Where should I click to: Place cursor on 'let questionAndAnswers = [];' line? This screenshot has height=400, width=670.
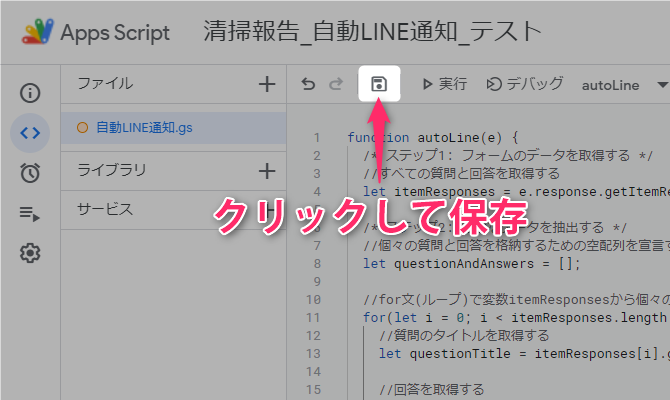pyautogui.click(x=471, y=264)
